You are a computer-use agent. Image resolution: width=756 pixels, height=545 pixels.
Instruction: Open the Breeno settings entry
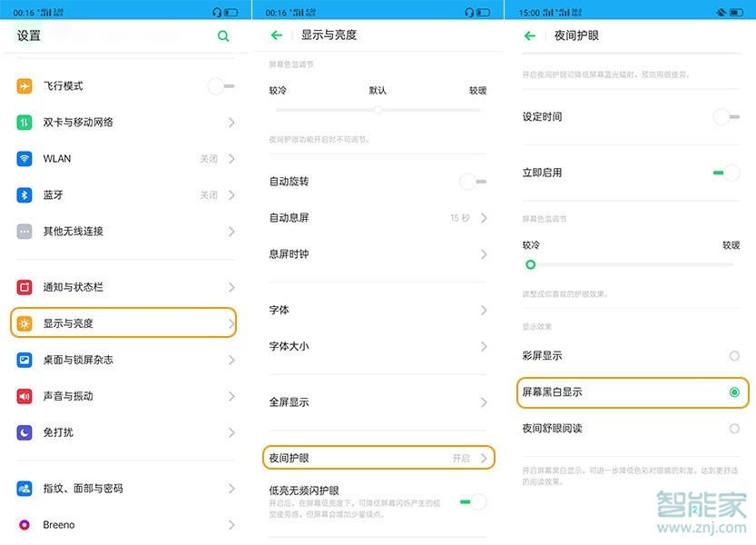(x=91, y=525)
